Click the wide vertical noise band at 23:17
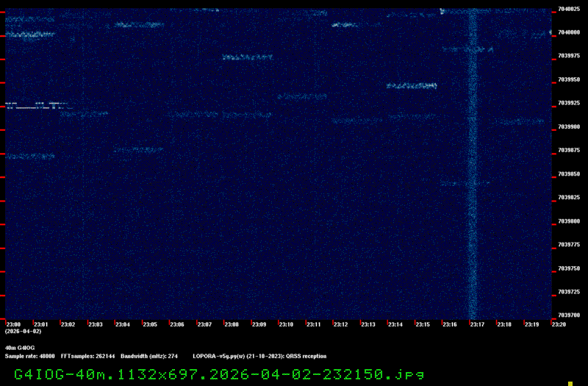The height and width of the screenshot is (386, 588). click(473, 163)
